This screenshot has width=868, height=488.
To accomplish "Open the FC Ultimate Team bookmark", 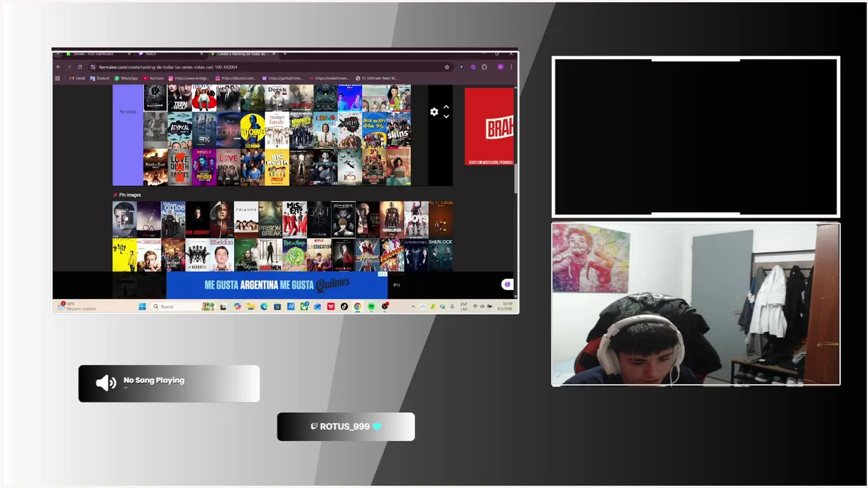I will tap(376, 78).
